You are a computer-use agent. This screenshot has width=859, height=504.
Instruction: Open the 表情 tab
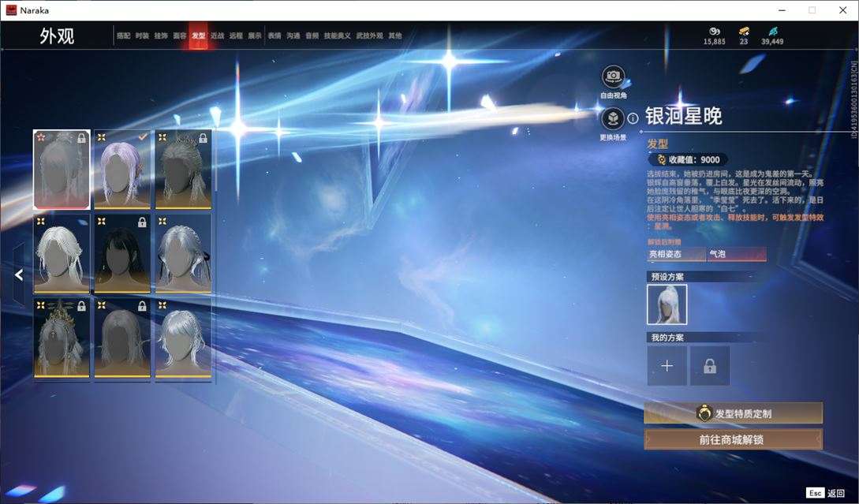pos(275,35)
